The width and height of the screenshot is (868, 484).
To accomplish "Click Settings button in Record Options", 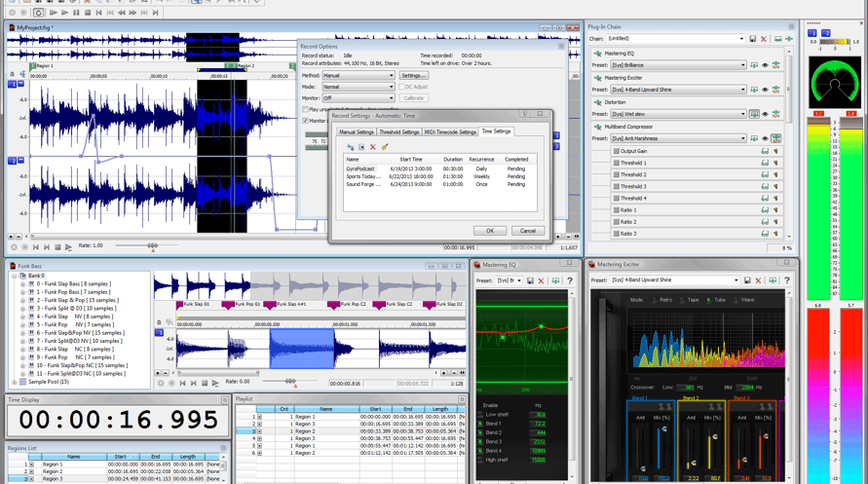I will click(413, 75).
